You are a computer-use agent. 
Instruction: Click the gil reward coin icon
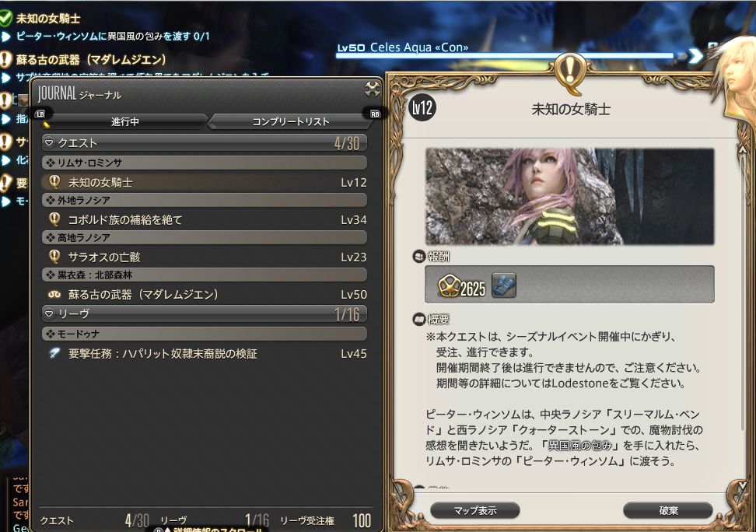pyautogui.click(x=449, y=285)
